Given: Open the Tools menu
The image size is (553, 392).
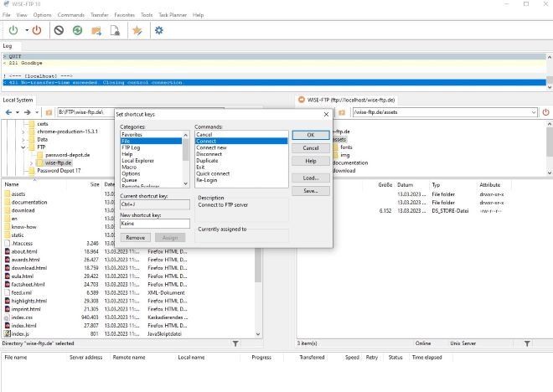Looking at the screenshot, I should (x=147, y=15).
